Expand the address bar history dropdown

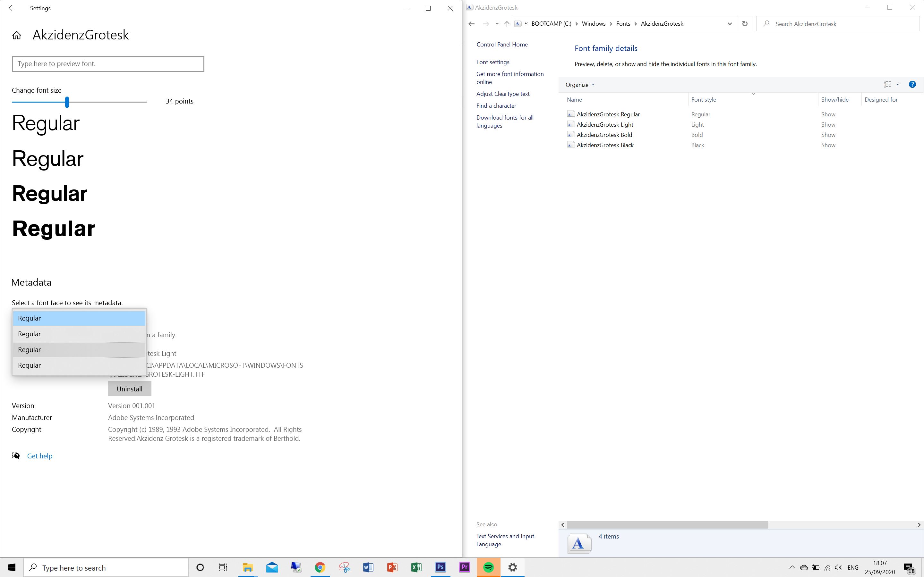pyautogui.click(x=730, y=24)
